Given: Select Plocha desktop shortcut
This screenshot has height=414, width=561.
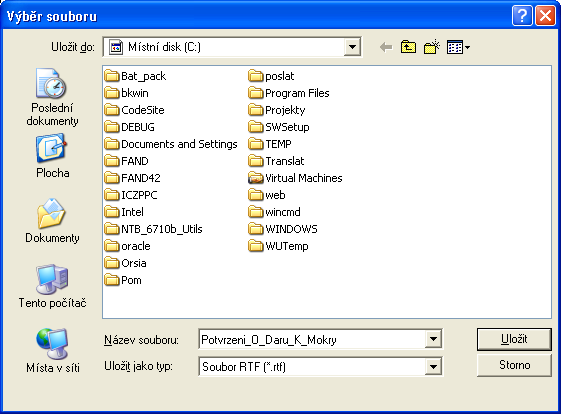Looking at the screenshot, I should (52, 156).
